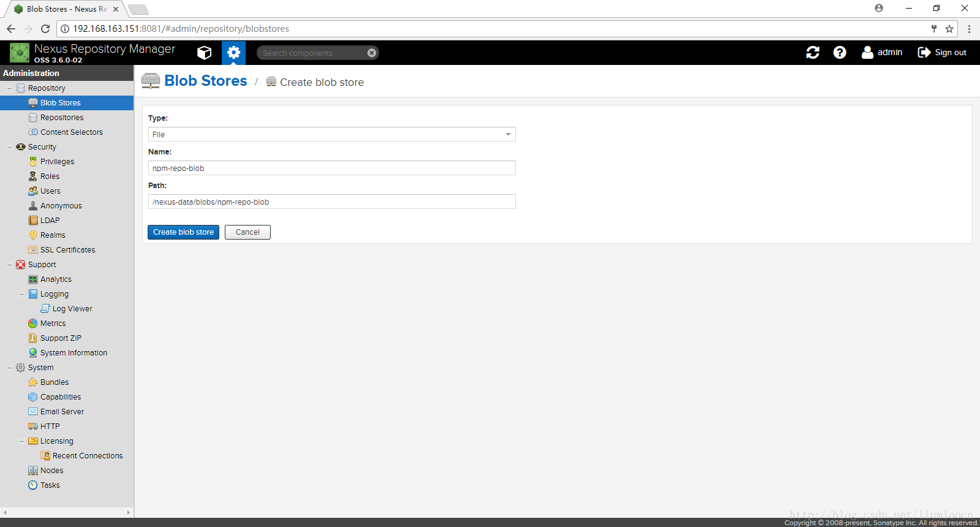Click the Support lifebuoy icon
980x527 pixels.
(21, 265)
